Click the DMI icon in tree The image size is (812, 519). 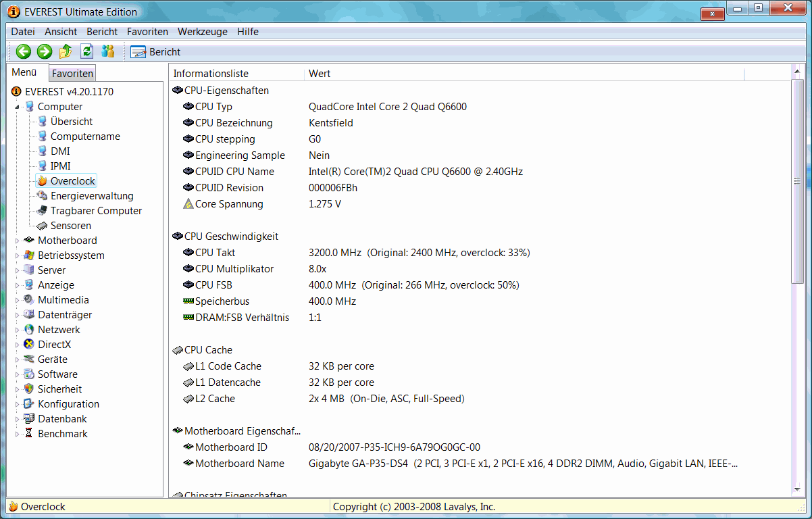click(x=42, y=151)
